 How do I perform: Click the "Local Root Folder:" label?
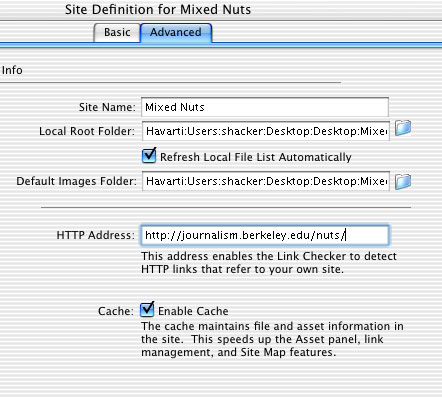tap(87, 131)
